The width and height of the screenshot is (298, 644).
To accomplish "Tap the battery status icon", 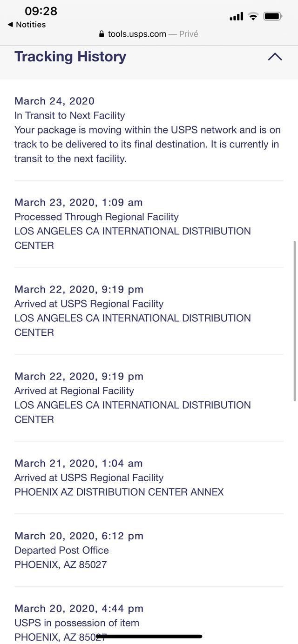I will [273, 17].
